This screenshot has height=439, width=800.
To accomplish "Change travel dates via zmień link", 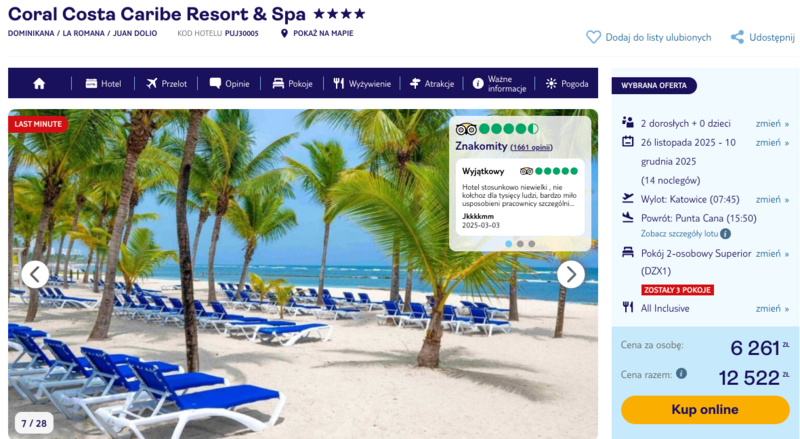I will [772, 142].
